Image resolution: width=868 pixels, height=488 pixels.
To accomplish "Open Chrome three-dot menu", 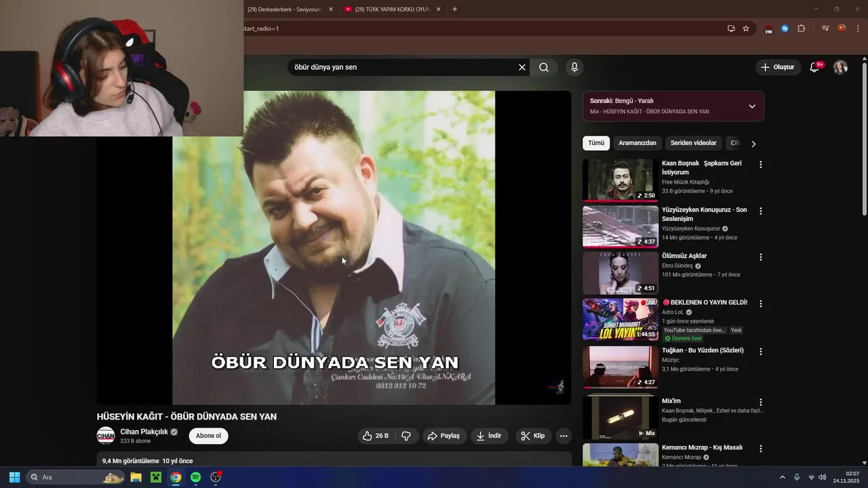I will click(859, 28).
